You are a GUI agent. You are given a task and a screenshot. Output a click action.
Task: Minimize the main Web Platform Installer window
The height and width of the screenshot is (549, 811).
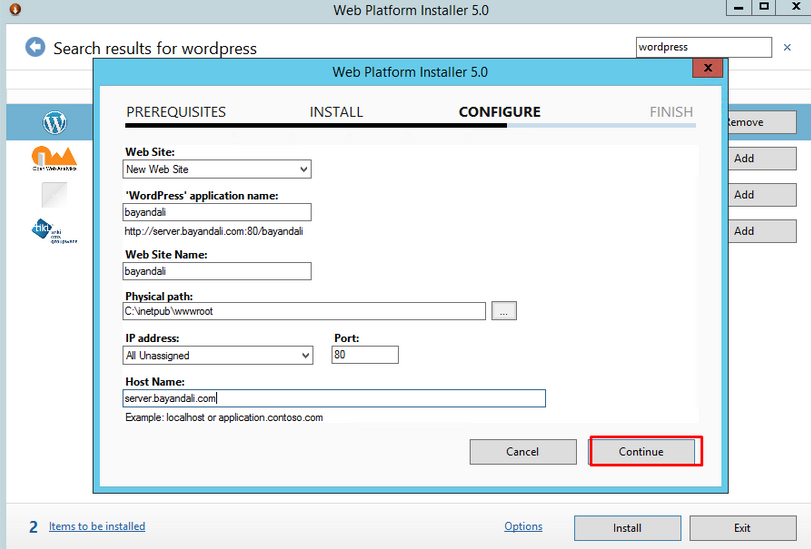pyautogui.click(x=739, y=7)
